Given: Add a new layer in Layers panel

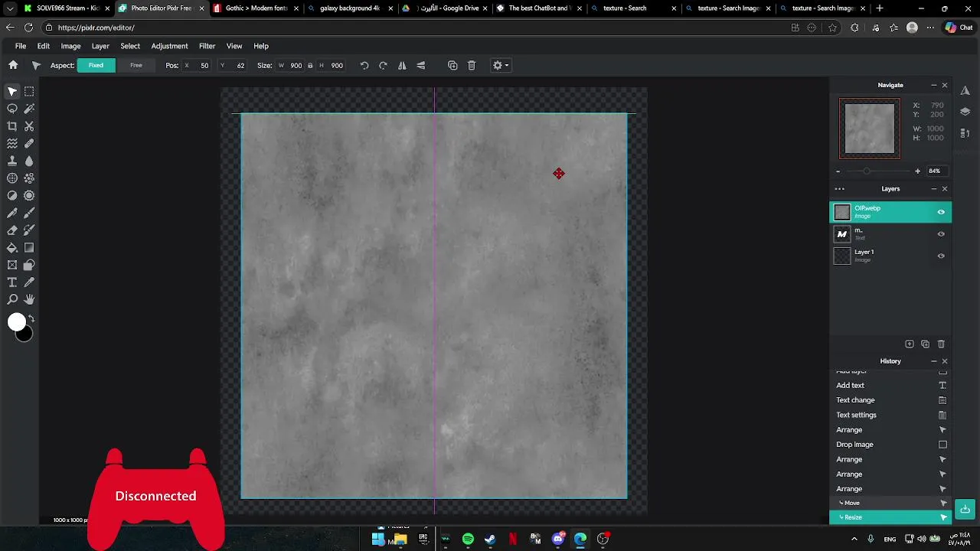Looking at the screenshot, I should pos(910,344).
